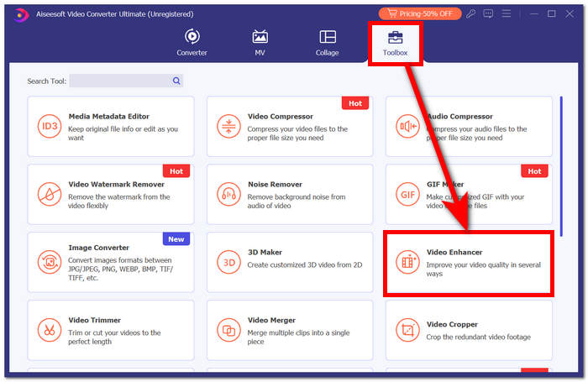The width and height of the screenshot is (588, 382).
Task: Click the 'Search Tool:' label
Action: coord(46,81)
